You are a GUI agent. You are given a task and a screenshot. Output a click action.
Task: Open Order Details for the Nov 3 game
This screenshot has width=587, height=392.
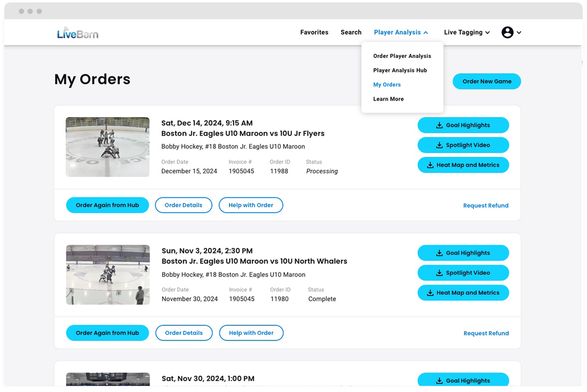[183, 333]
